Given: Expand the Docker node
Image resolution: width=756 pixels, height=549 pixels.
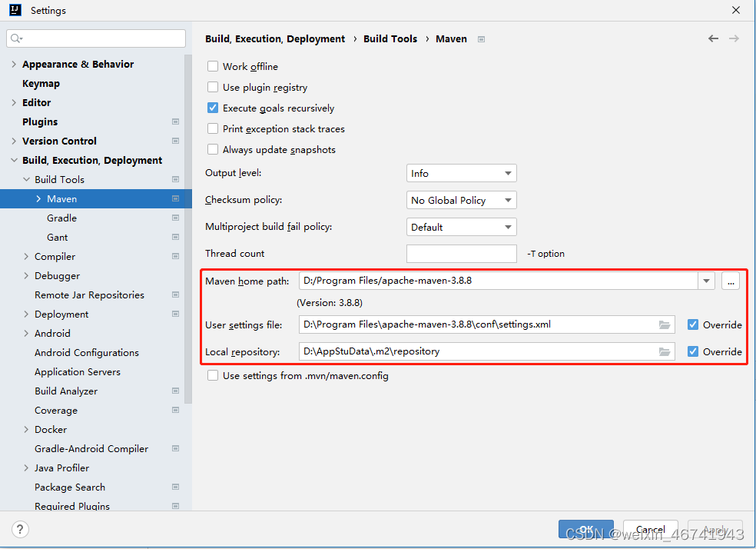Looking at the screenshot, I should tap(26, 429).
